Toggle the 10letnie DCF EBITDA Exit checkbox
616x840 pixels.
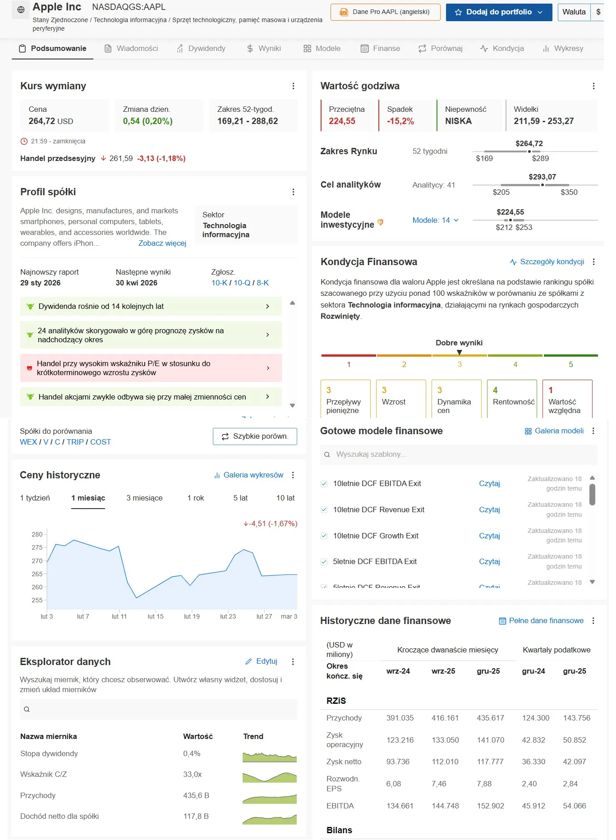[324, 484]
